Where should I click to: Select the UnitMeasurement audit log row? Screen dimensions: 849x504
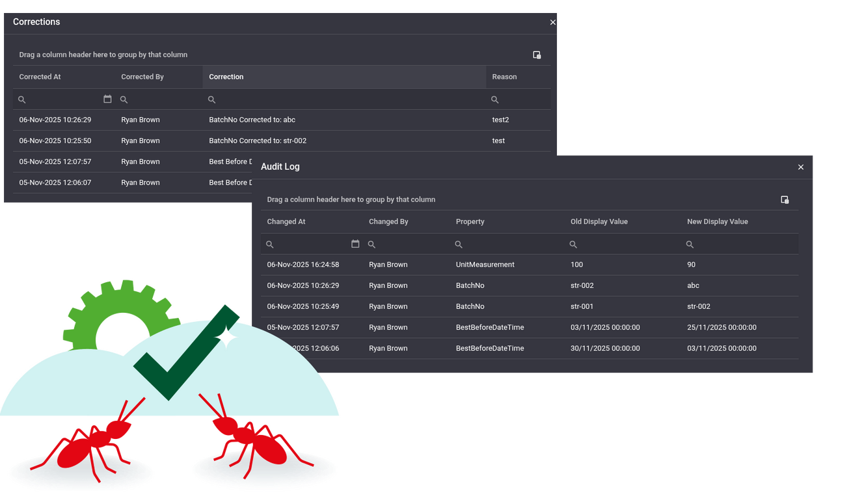pos(485,265)
